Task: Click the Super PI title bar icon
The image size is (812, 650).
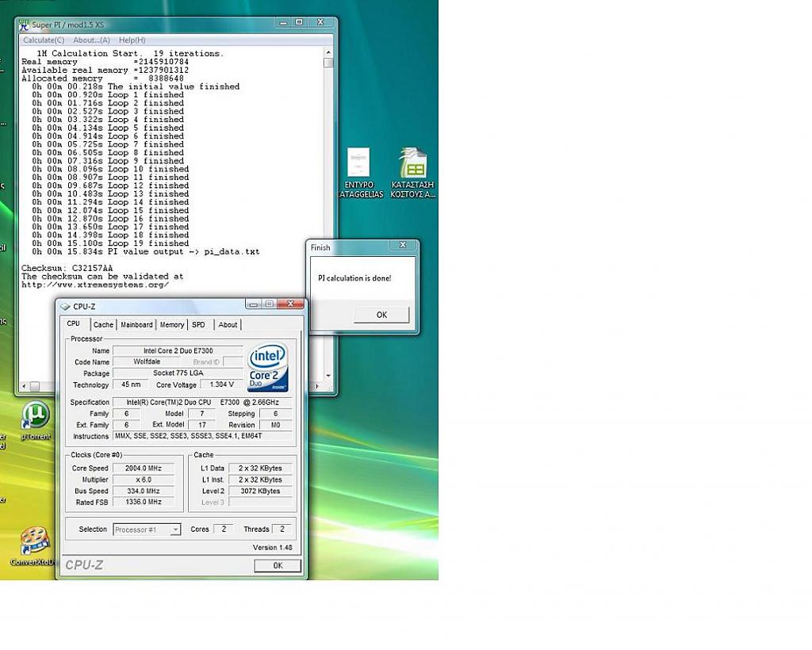Action: [24, 25]
